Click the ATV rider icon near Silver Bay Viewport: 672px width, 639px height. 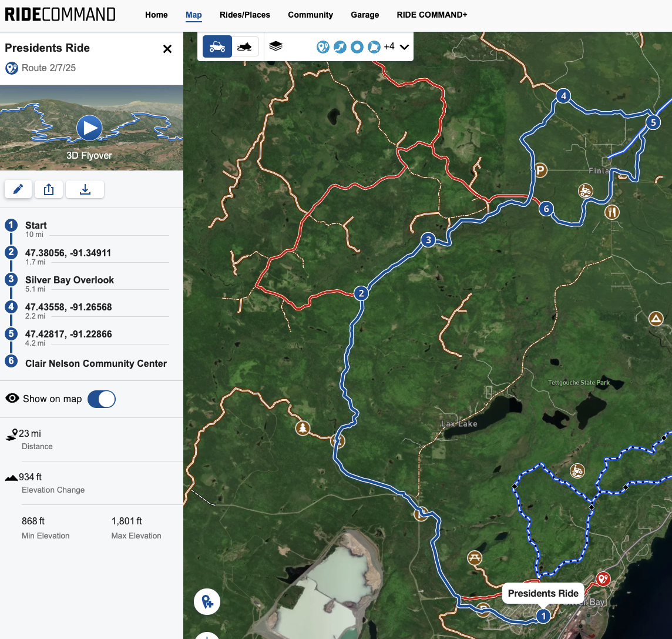click(x=577, y=471)
